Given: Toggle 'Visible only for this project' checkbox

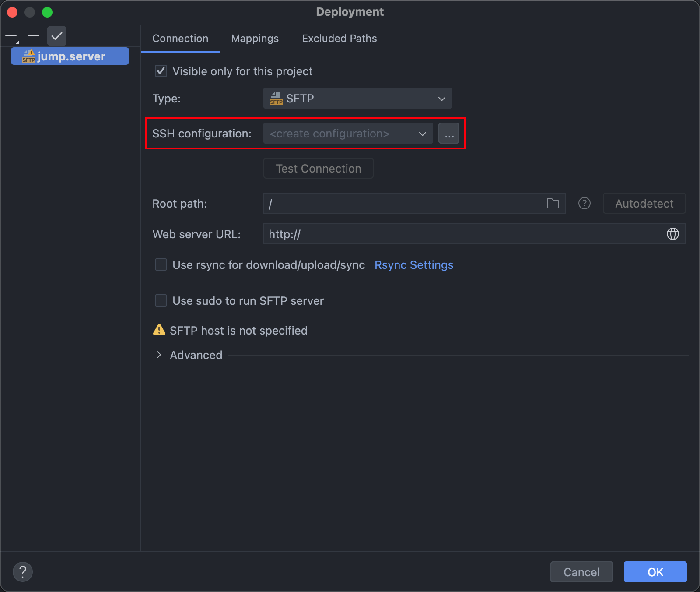Looking at the screenshot, I should click(161, 71).
